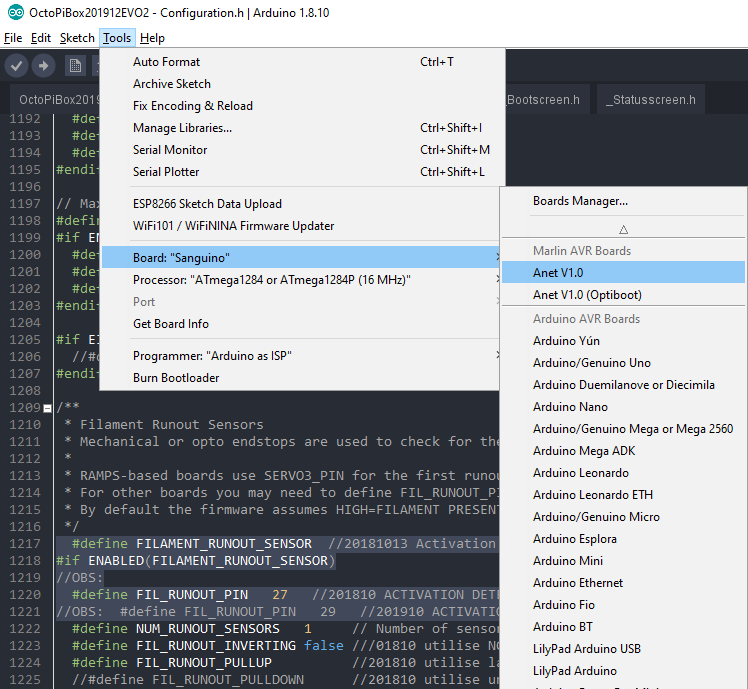Click the Arduino logo in title bar

point(15,12)
